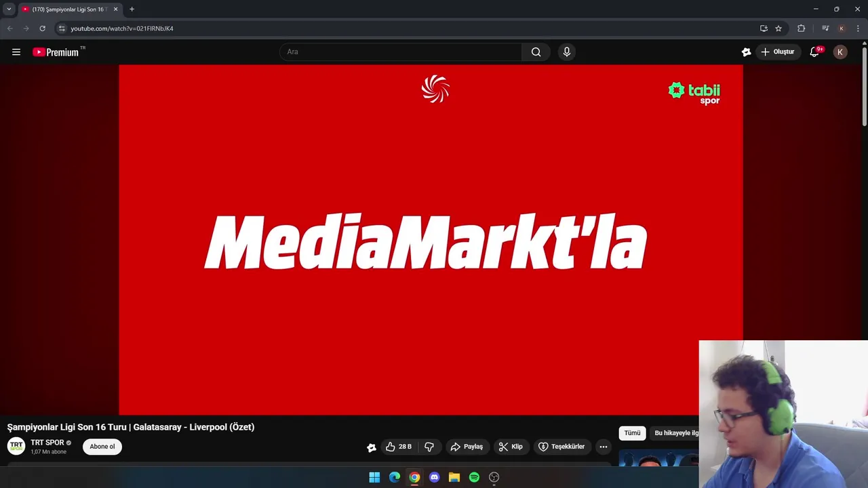Install app icon in the address bar

(764, 28)
